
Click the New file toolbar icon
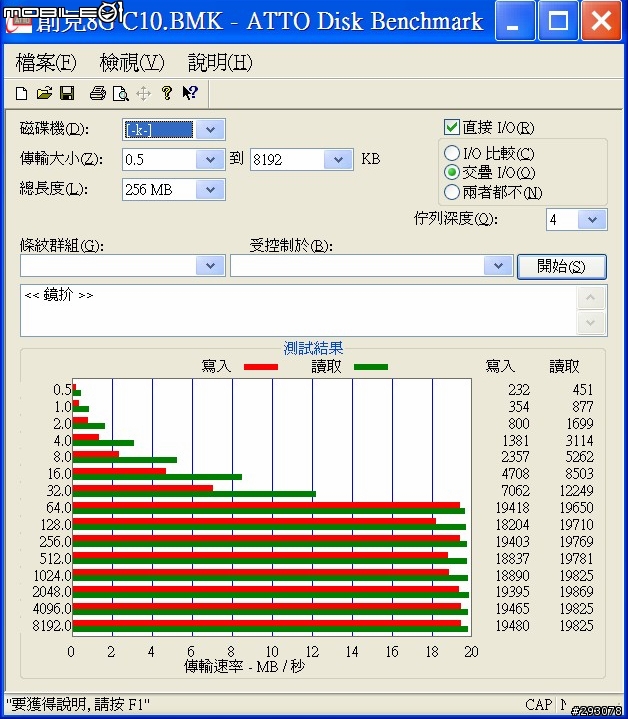point(22,93)
